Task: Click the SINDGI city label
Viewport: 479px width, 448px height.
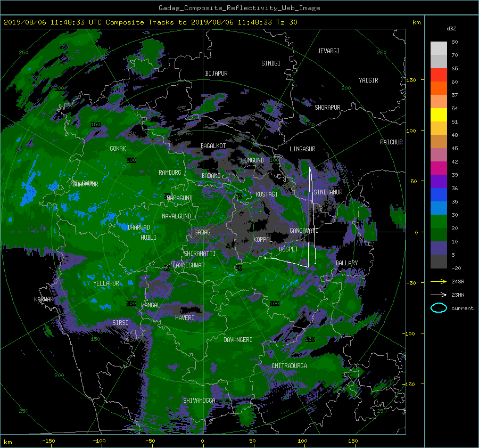Action: pyautogui.click(x=271, y=63)
